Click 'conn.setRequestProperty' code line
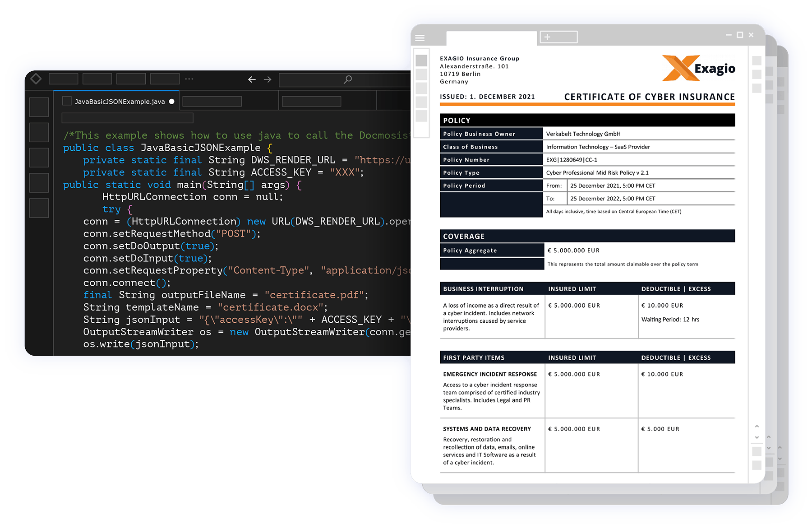Viewport: 812px width, 529px height. (247, 270)
